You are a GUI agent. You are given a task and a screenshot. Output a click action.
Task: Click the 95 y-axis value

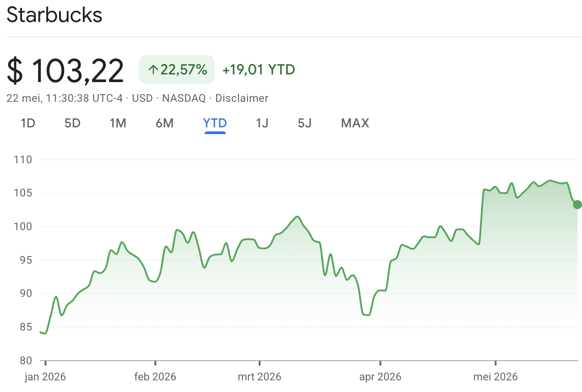(x=26, y=260)
